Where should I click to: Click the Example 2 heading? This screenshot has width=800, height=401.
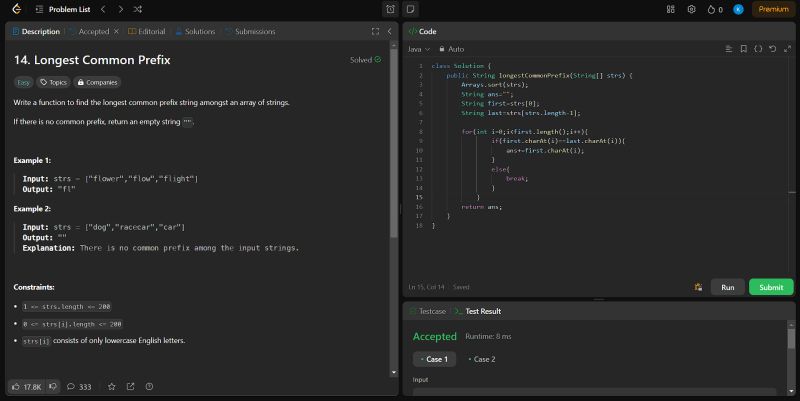point(32,209)
